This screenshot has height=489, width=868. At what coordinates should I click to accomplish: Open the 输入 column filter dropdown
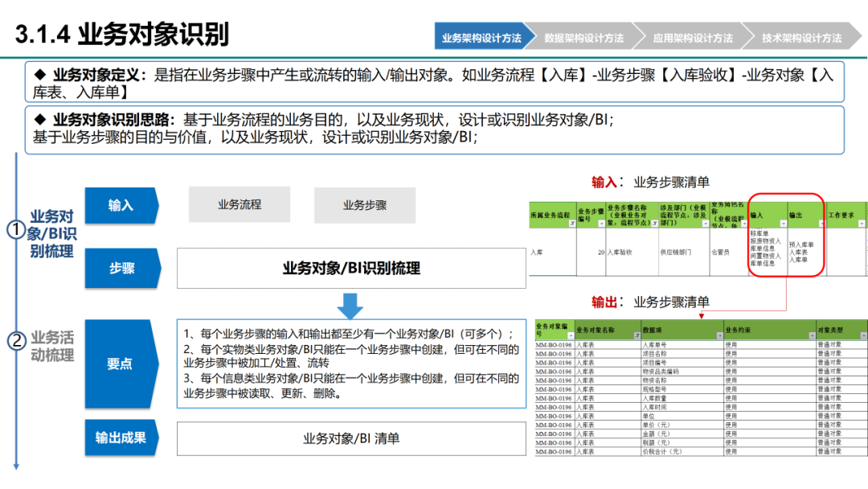coord(783,224)
